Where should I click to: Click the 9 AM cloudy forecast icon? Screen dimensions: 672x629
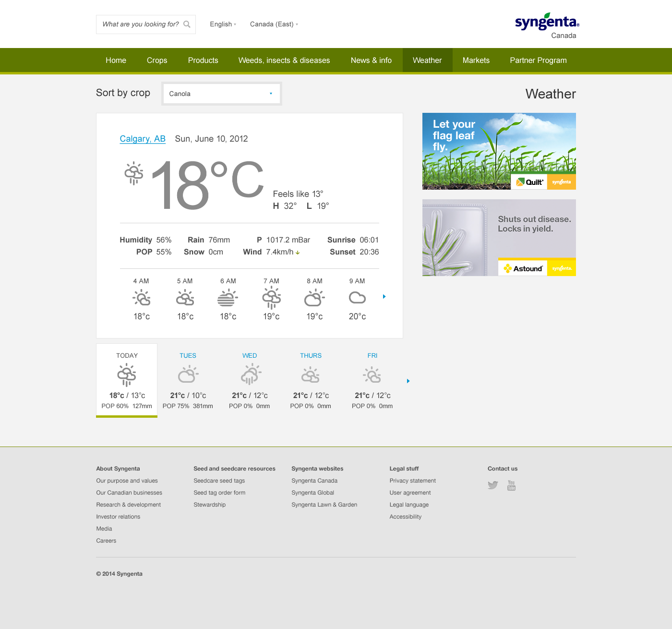click(357, 298)
